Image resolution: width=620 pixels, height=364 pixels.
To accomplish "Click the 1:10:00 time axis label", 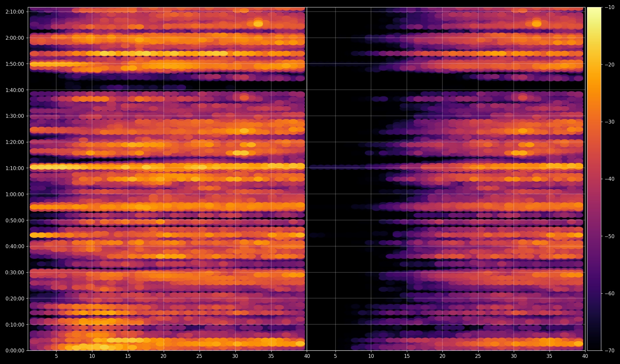I will pos(15,168).
